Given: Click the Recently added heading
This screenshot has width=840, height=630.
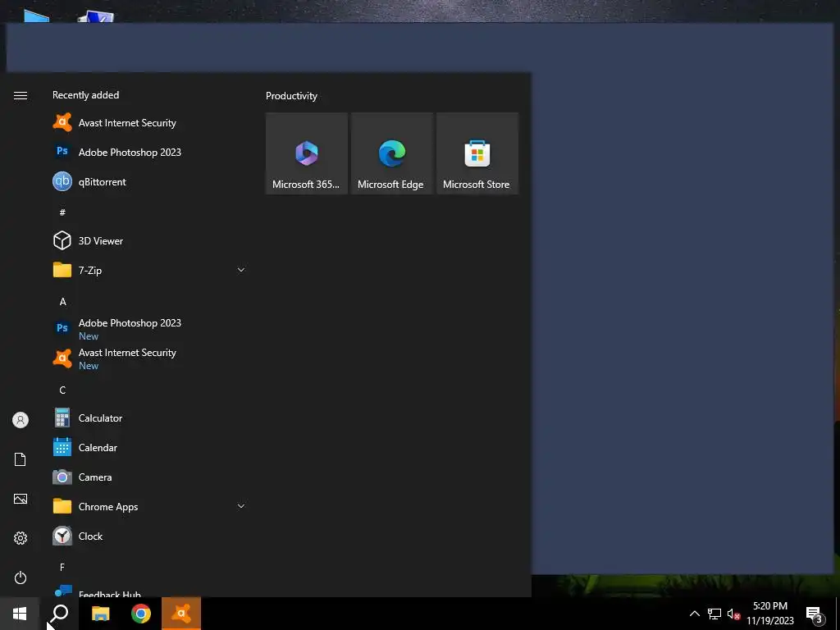Looking at the screenshot, I should tap(85, 95).
